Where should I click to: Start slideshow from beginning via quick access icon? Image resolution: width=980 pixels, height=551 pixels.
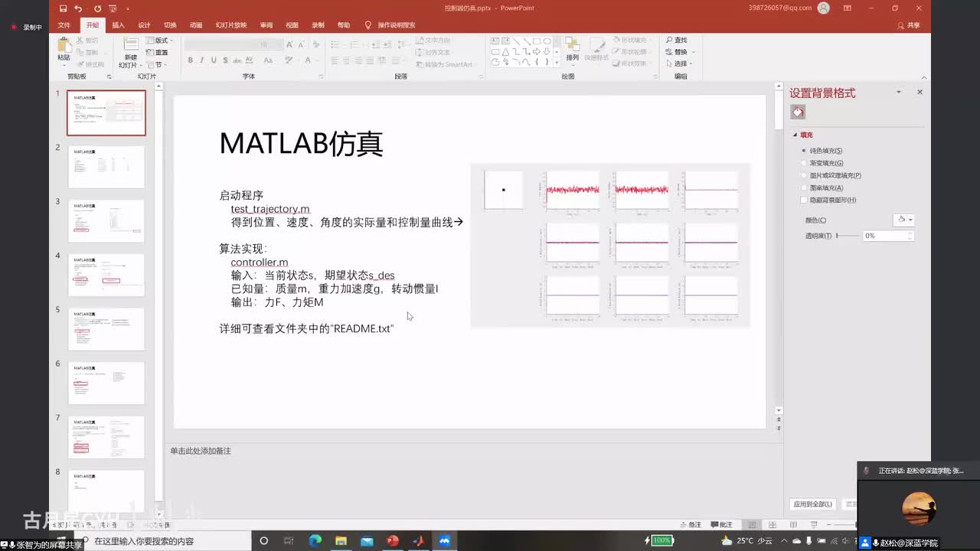click(113, 8)
